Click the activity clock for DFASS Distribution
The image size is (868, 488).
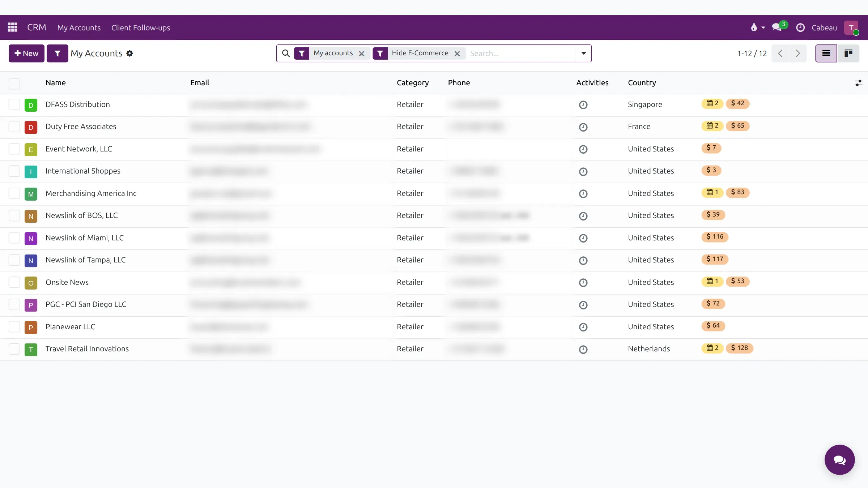coord(583,105)
